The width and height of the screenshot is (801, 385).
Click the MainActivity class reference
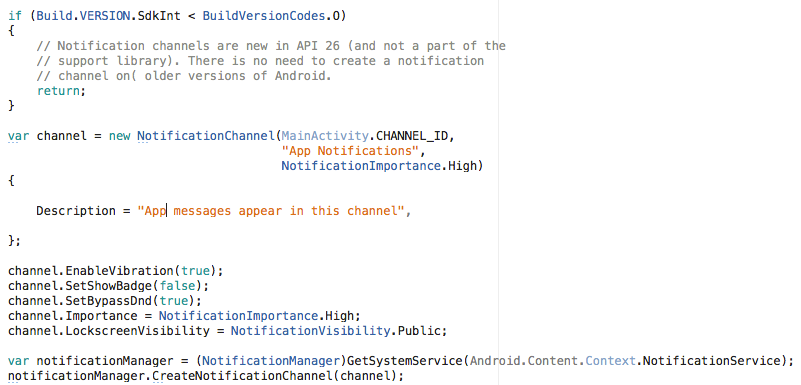(x=325, y=136)
